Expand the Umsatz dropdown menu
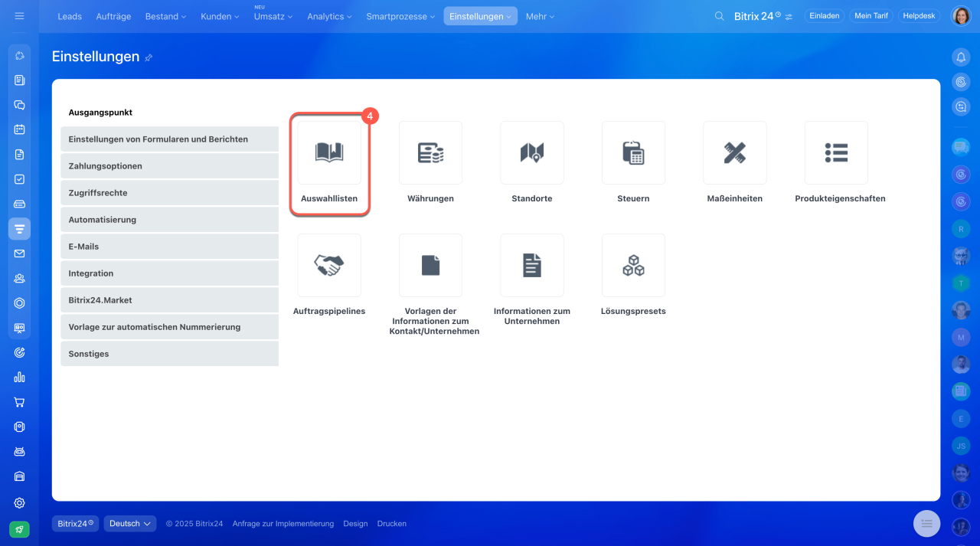The width and height of the screenshot is (980, 546). (272, 16)
